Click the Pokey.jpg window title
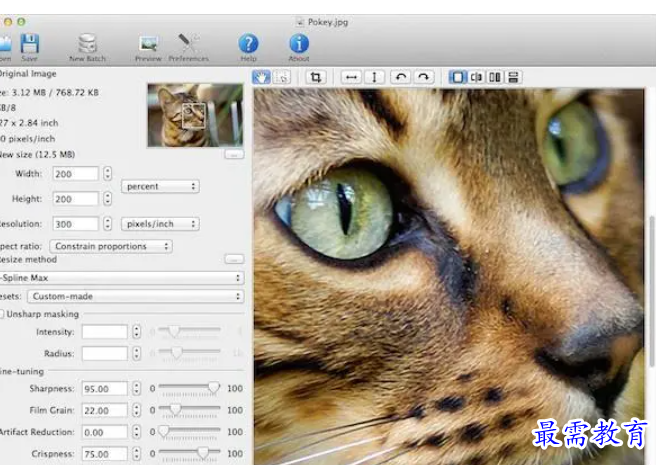 (x=328, y=22)
